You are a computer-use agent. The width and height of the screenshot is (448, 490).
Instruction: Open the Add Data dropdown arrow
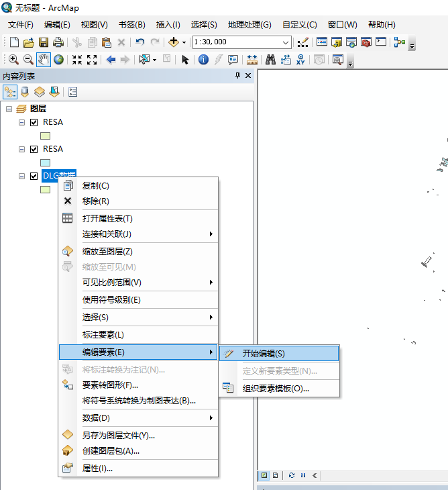point(184,42)
